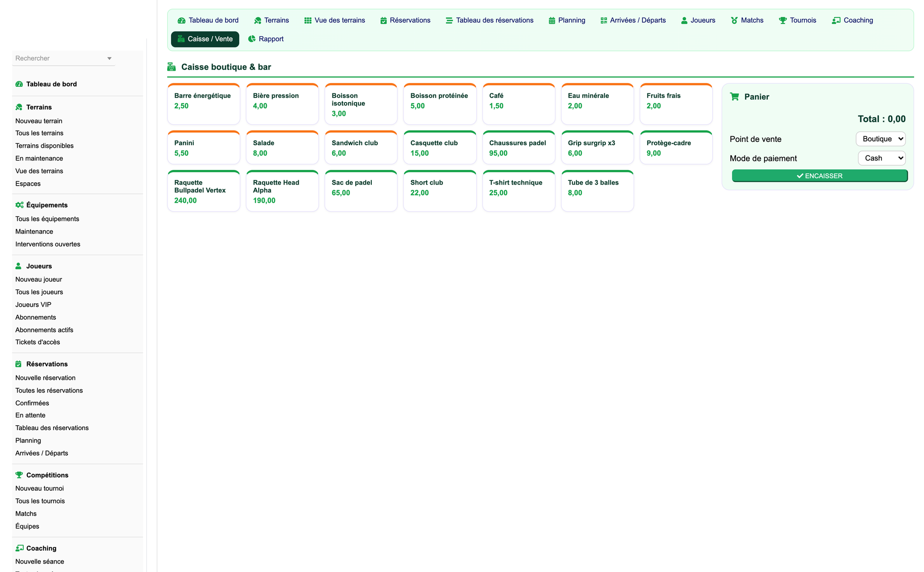This screenshot has width=924, height=572.
Task: Add Raquette Bullpadel Vertex to cart
Action: coord(204,191)
